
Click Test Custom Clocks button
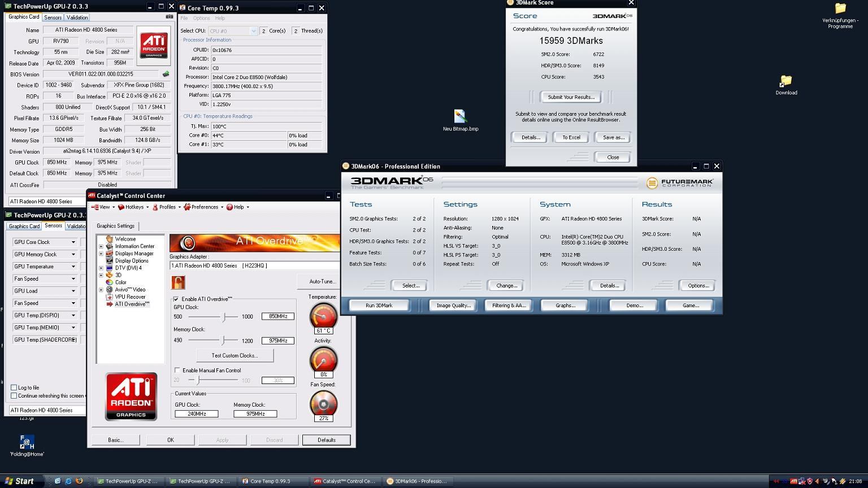(x=235, y=356)
